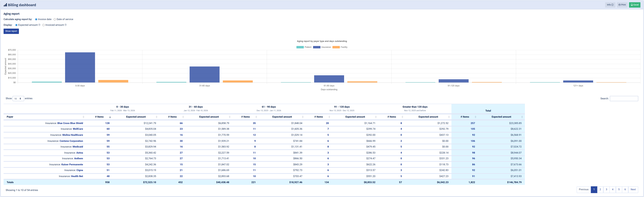Select Invoice date radio button

click(36, 19)
